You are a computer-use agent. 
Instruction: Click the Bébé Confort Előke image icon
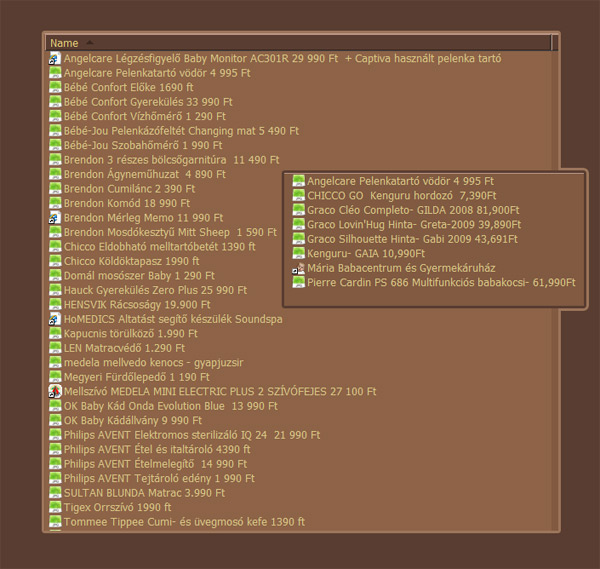pos(55,88)
